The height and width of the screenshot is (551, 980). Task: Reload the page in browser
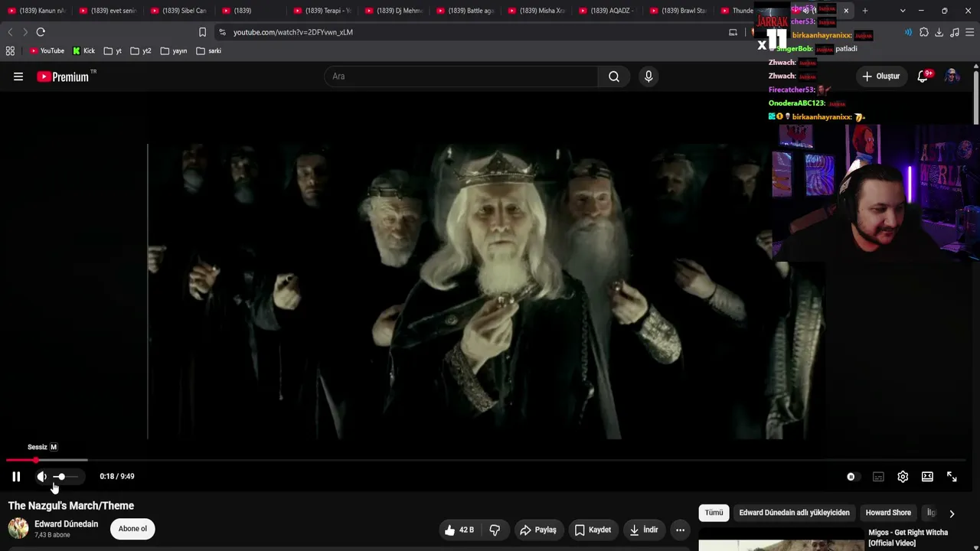click(41, 32)
